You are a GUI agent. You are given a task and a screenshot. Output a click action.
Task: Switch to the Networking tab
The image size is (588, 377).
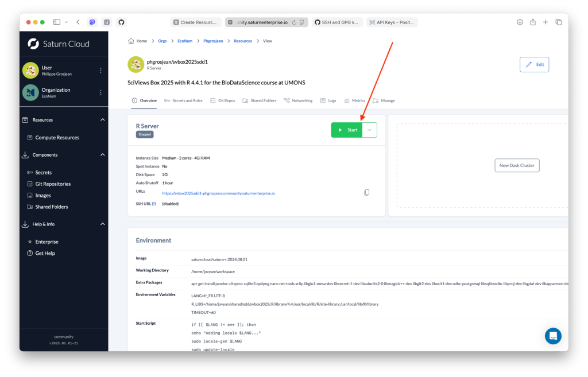pos(298,100)
